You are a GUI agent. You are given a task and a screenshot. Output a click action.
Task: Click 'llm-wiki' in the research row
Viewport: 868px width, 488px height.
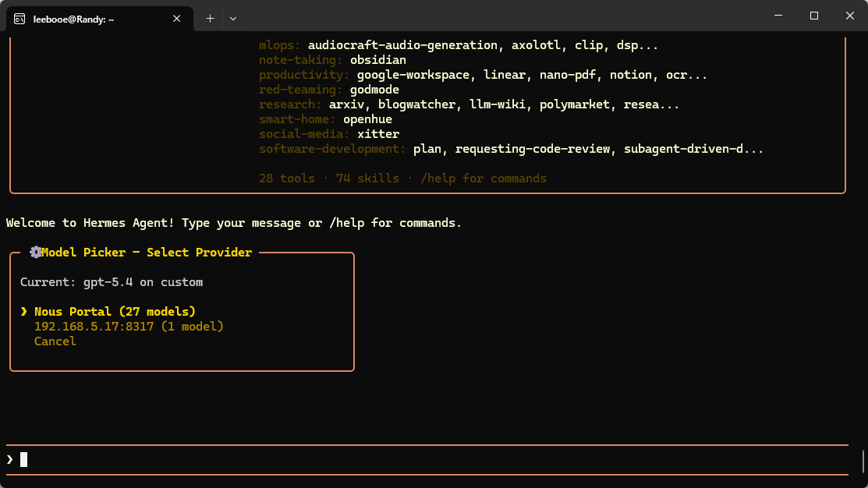coord(498,104)
